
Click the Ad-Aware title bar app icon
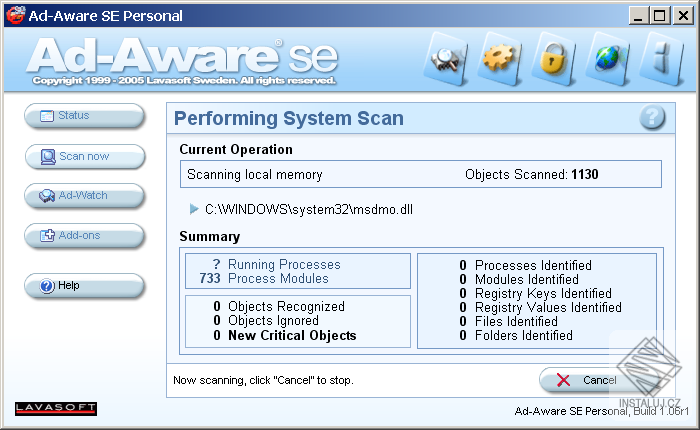pos(15,15)
